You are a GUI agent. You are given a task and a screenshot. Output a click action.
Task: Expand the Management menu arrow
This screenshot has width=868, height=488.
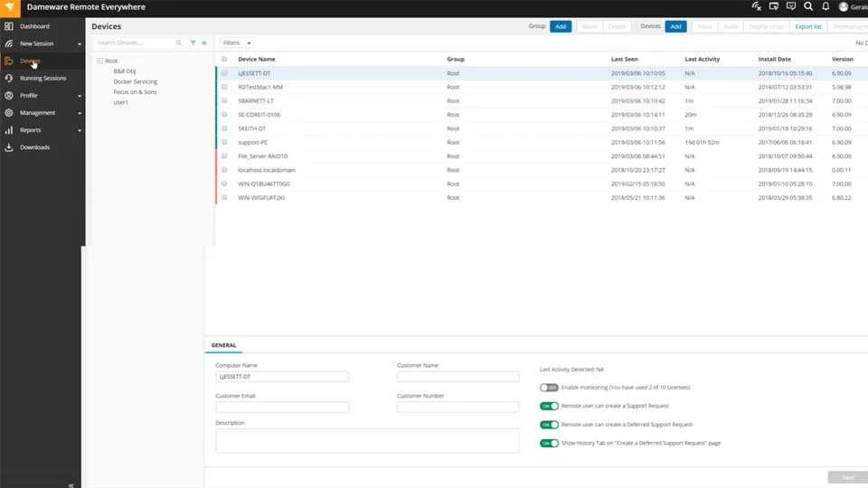click(80, 113)
